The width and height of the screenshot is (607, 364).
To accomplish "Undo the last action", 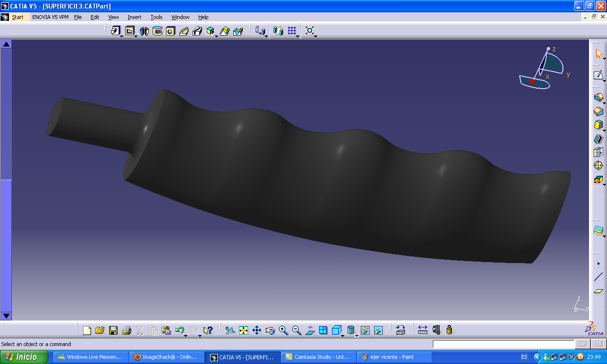I will point(179,330).
